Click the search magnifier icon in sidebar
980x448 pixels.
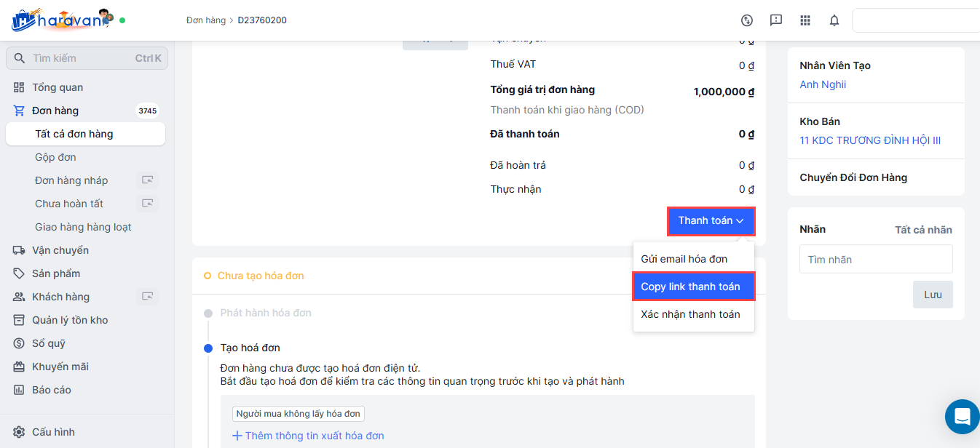point(19,58)
